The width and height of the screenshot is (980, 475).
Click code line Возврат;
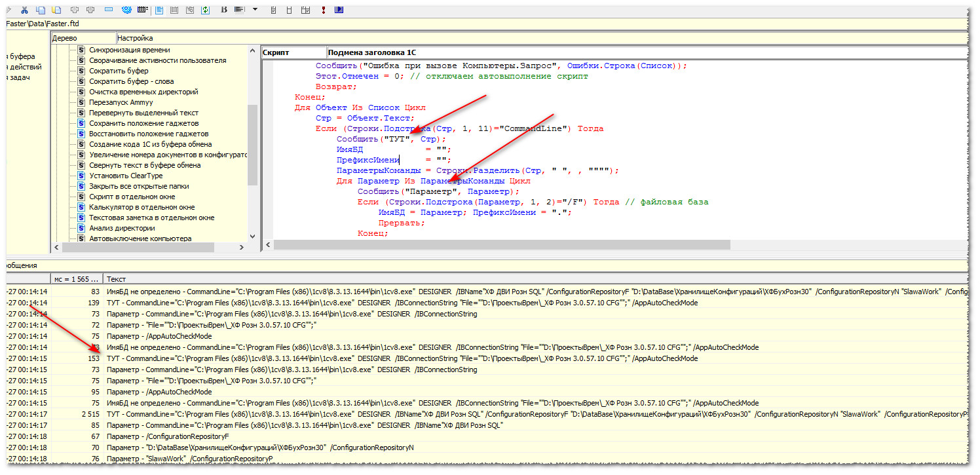336,86
